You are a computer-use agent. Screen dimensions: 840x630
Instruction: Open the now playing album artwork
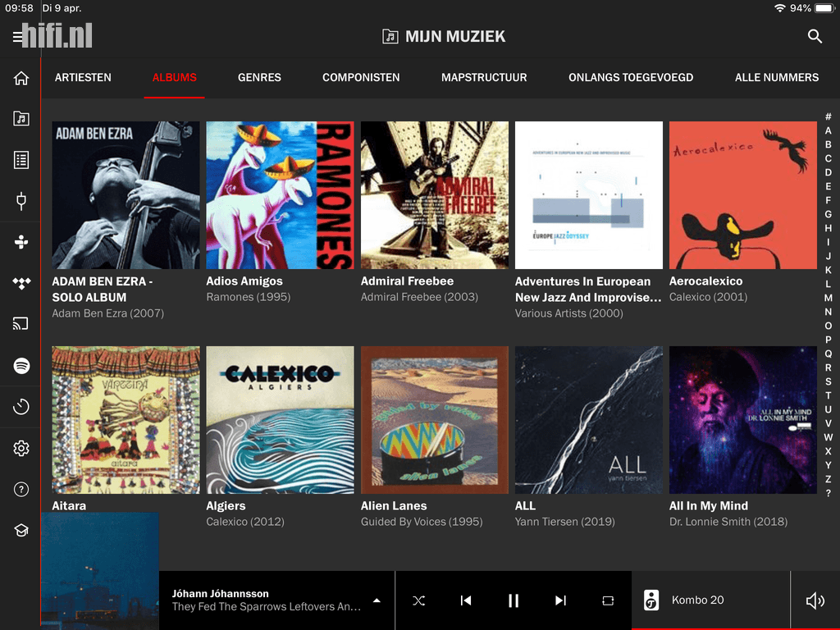pyautogui.click(x=100, y=571)
